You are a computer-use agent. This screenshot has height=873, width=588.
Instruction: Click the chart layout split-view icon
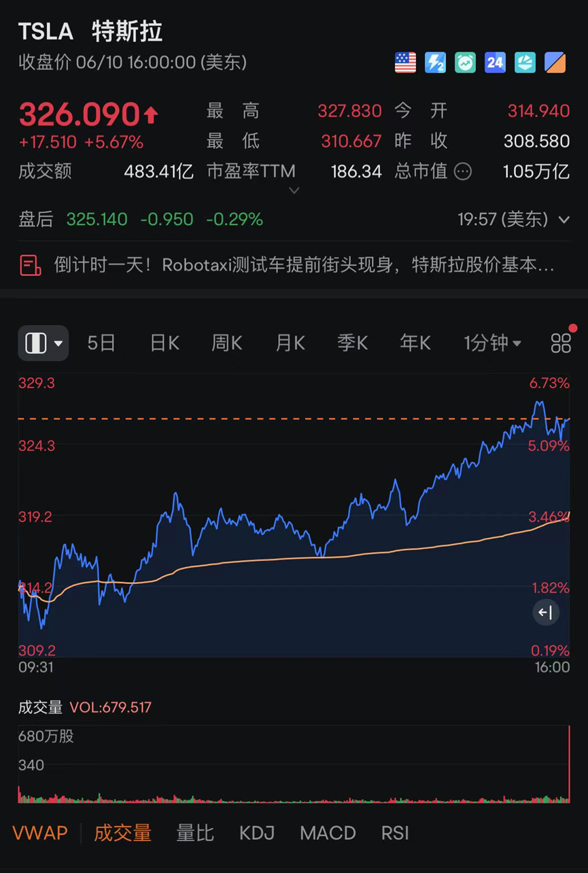click(34, 343)
